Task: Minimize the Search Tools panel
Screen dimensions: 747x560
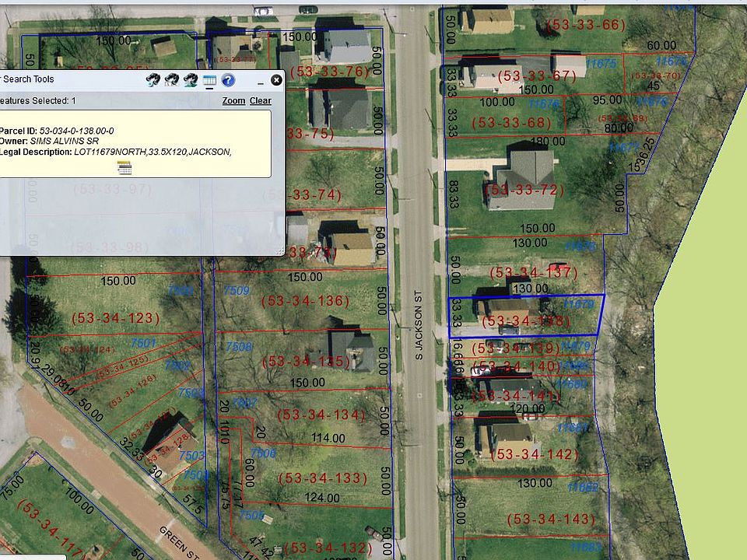Action: click(260, 83)
